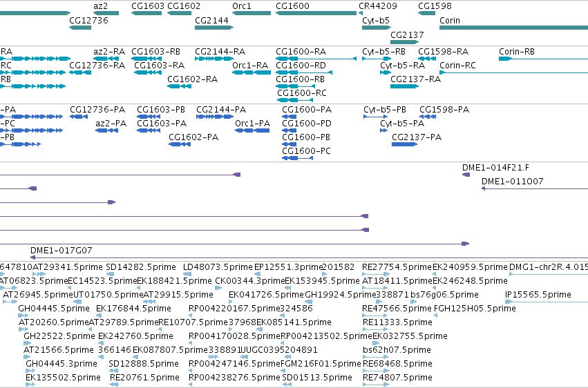Open the EK176844.5prime EST label
588x388 pixels.
[x=133, y=308]
